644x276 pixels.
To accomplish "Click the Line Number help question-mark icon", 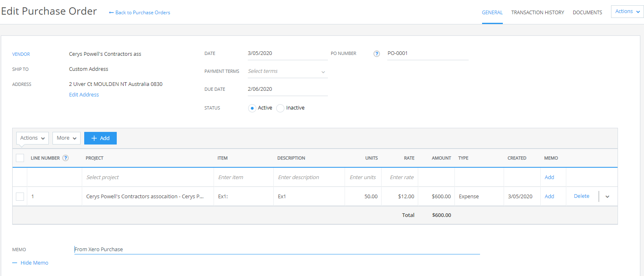I will 65,158.
